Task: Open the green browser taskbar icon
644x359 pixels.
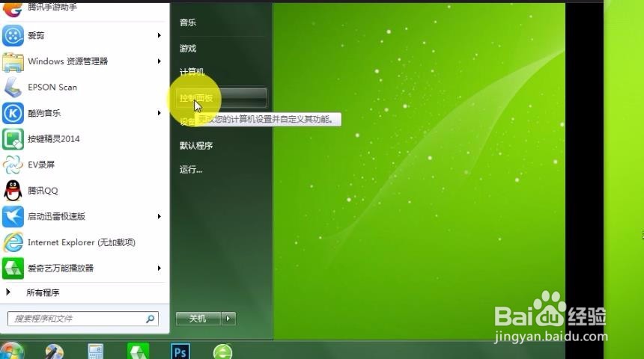Action: click(223, 352)
